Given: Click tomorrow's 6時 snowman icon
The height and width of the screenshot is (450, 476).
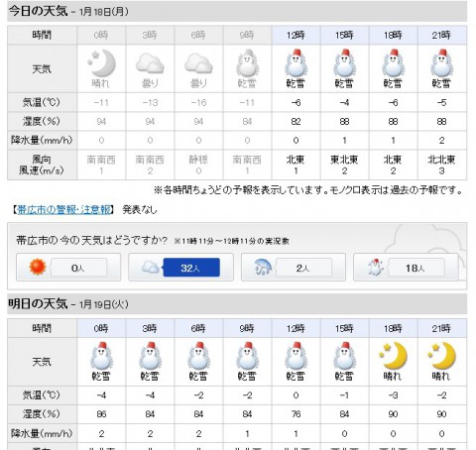Looking at the screenshot, I should (x=198, y=356).
